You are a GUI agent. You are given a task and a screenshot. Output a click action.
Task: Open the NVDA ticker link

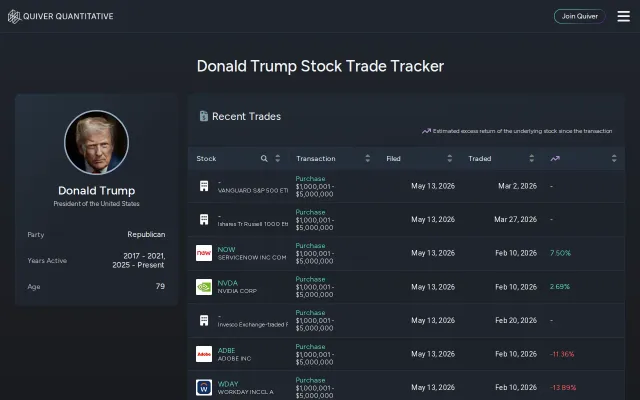coord(227,283)
